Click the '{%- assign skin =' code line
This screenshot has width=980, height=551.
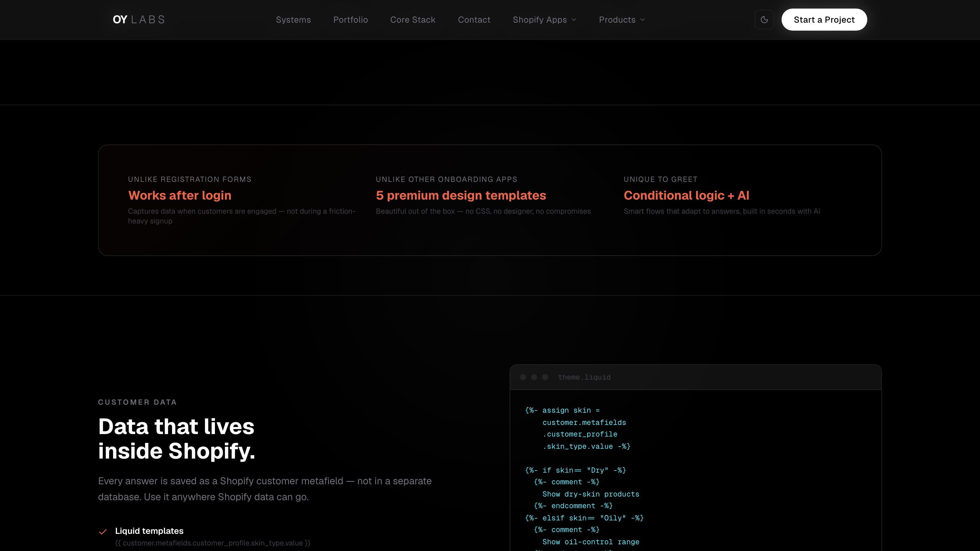(562, 410)
